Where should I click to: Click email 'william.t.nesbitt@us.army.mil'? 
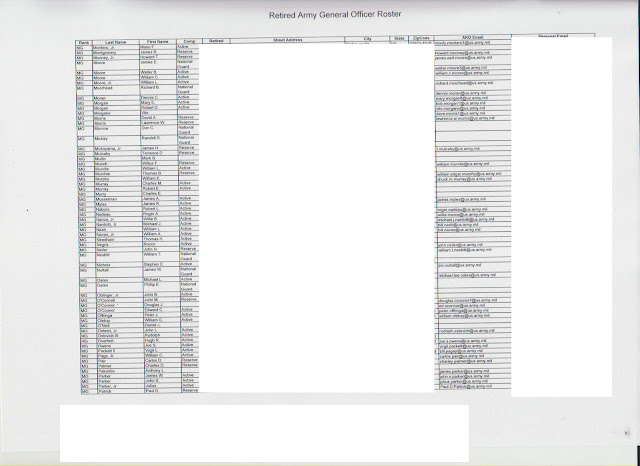464,250
